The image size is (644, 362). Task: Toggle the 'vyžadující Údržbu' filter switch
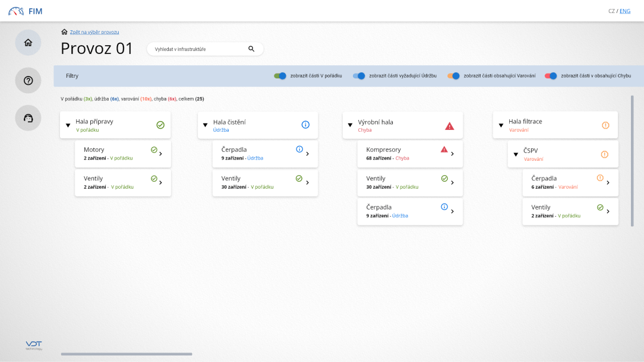(359, 76)
